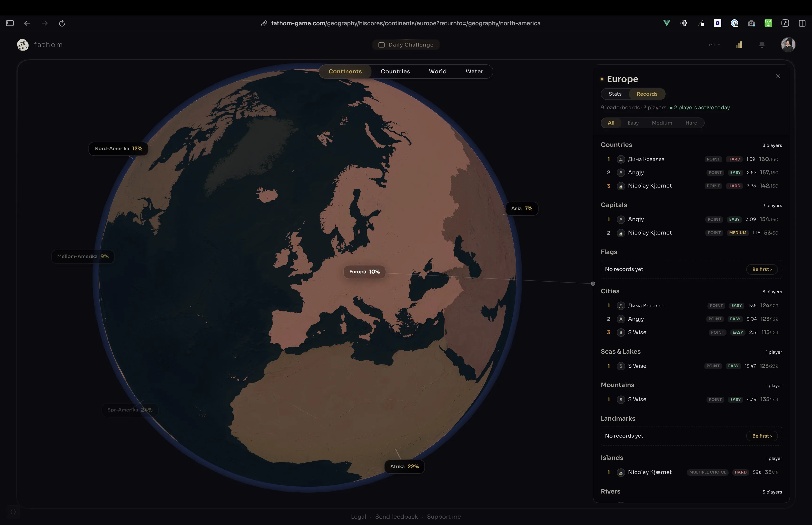Switch to the Stats toggle
Screen dimensions: 812x525
tap(615, 94)
